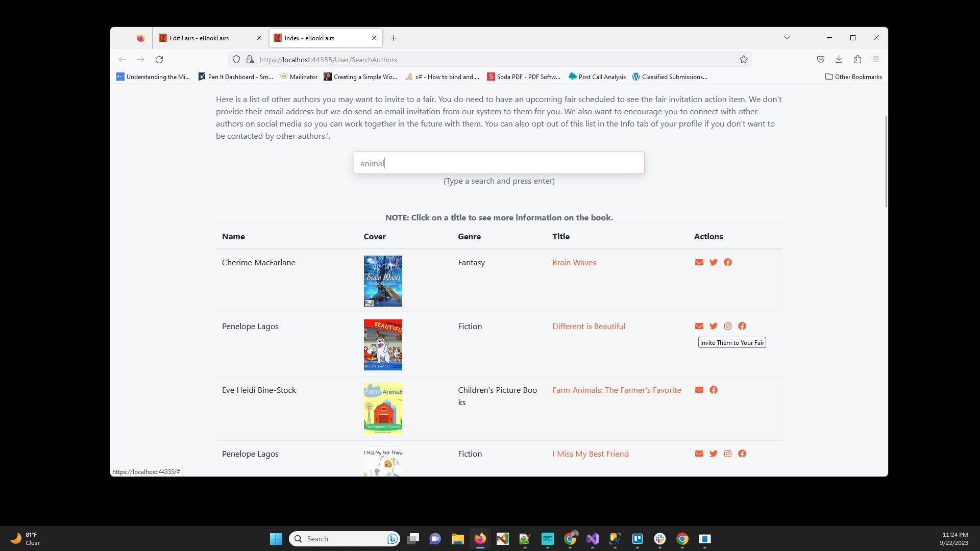Open the browser extensions icon
The image size is (980, 551).
pos(857,59)
